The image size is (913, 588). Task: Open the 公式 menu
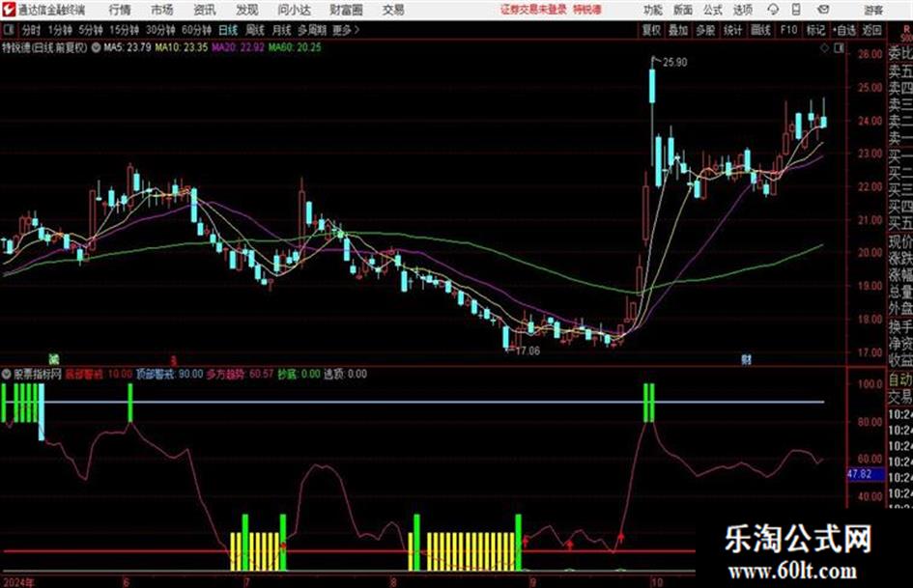tap(713, 10)
